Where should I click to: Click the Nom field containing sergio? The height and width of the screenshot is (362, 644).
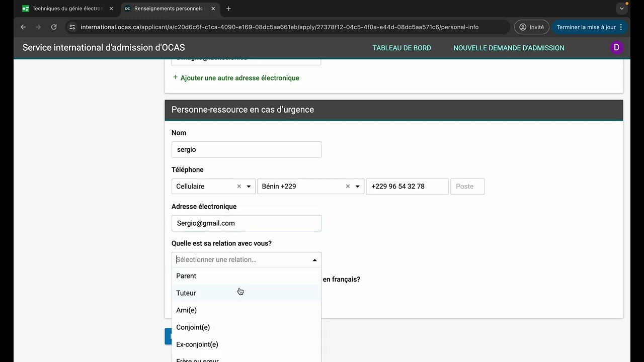[x=247, y=149]
